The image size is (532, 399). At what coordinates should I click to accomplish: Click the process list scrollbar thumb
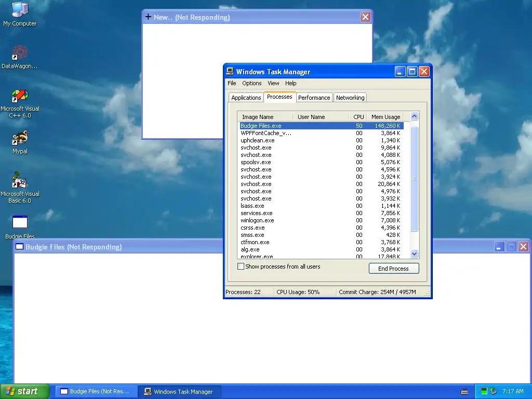414,178
